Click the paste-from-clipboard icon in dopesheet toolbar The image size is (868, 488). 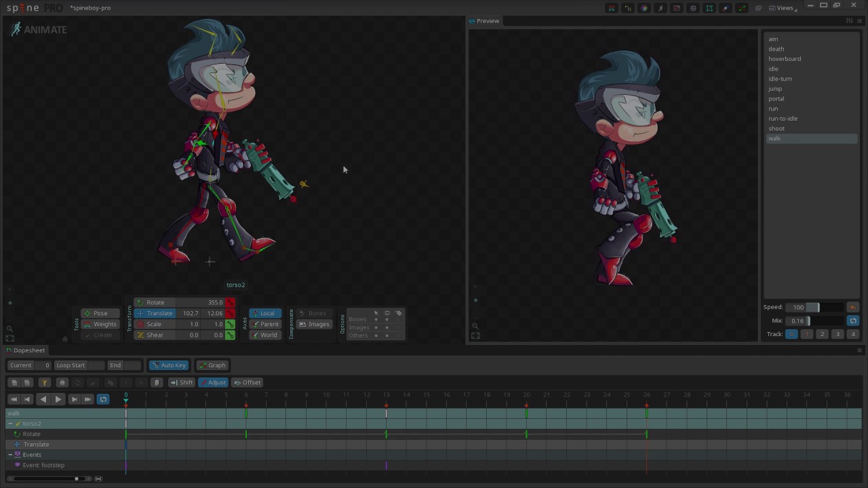pos(156,383)
